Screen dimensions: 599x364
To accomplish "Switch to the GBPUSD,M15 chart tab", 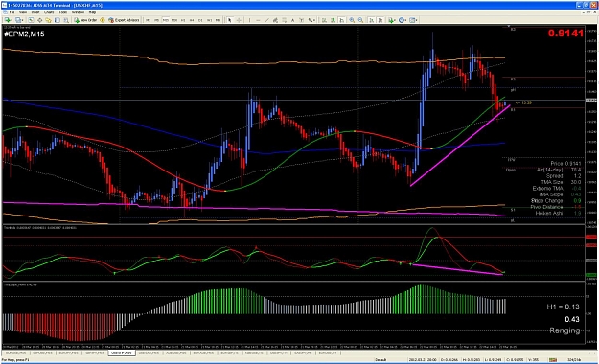I will 42,353.
